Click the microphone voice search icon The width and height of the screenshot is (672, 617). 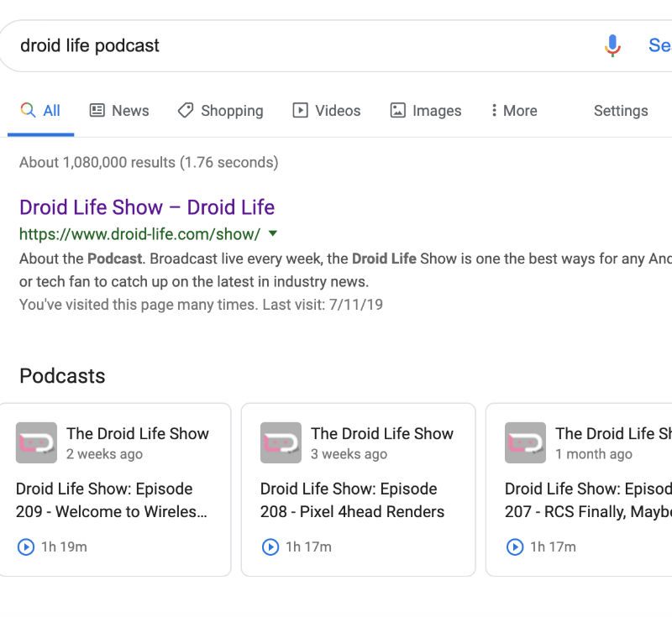tap(612, 45)
